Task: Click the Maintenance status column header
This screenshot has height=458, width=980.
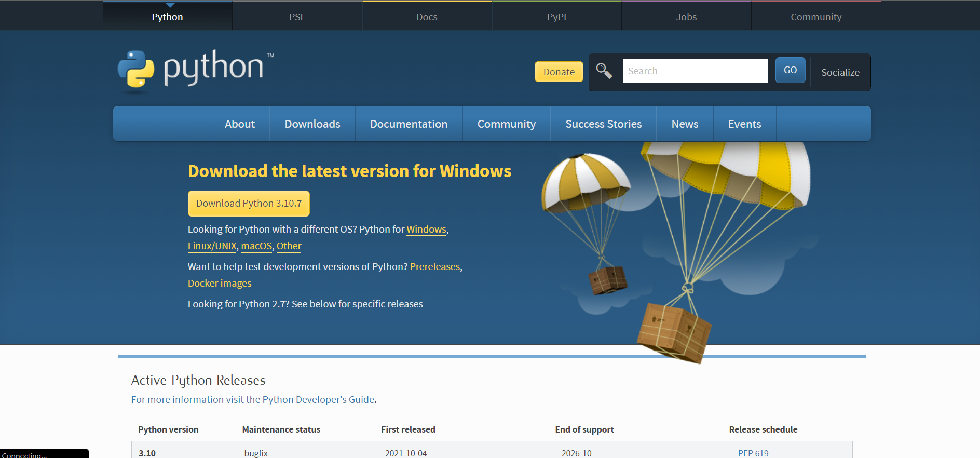Action: tap(281, 429)
